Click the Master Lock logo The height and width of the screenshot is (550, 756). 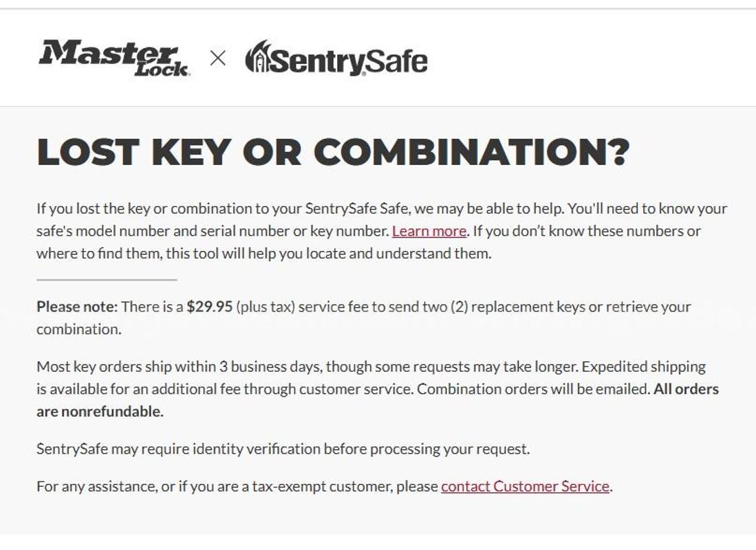point(114,59)
